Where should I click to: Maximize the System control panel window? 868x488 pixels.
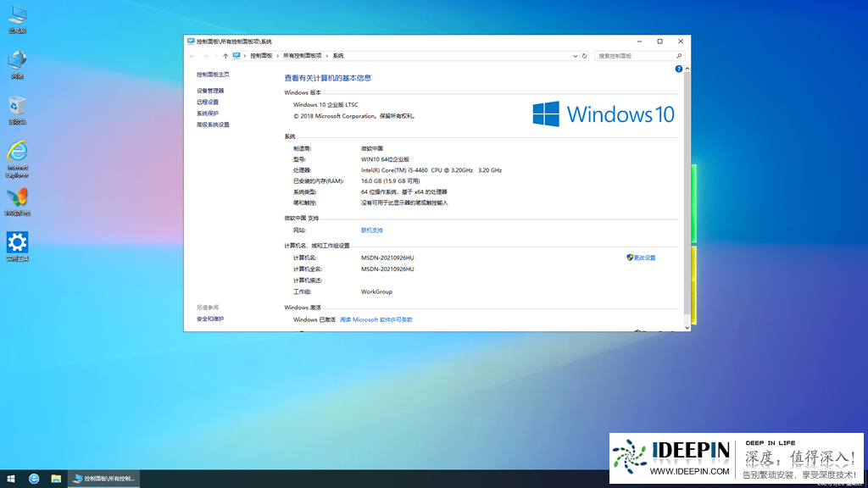coord(659,42)
